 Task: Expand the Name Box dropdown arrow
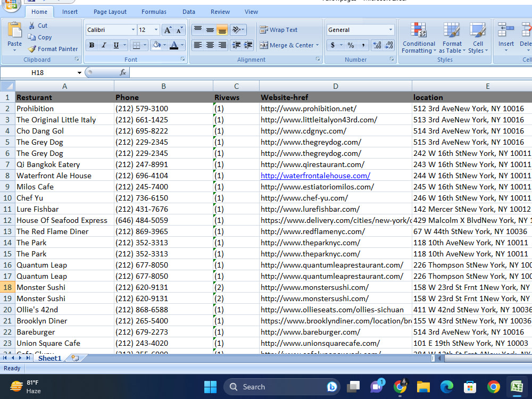79,72
